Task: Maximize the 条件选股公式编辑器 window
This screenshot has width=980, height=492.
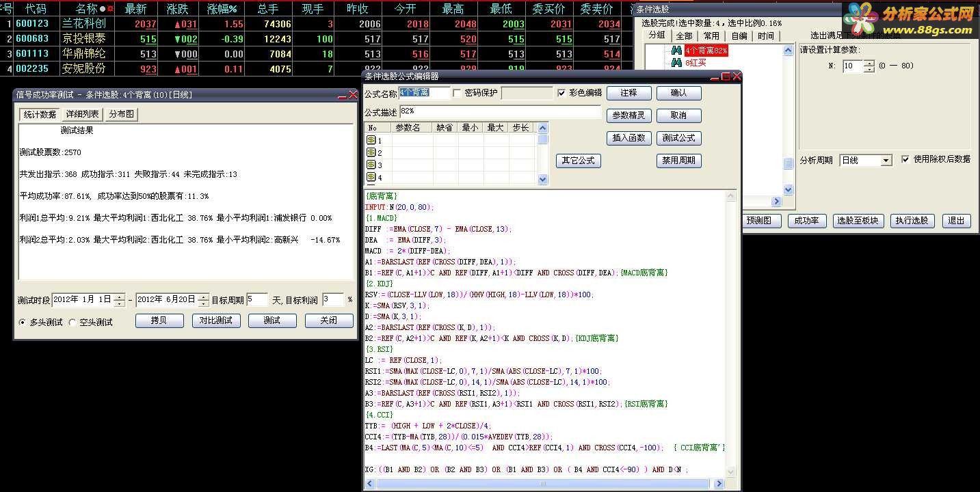Action: coord(726,77)
